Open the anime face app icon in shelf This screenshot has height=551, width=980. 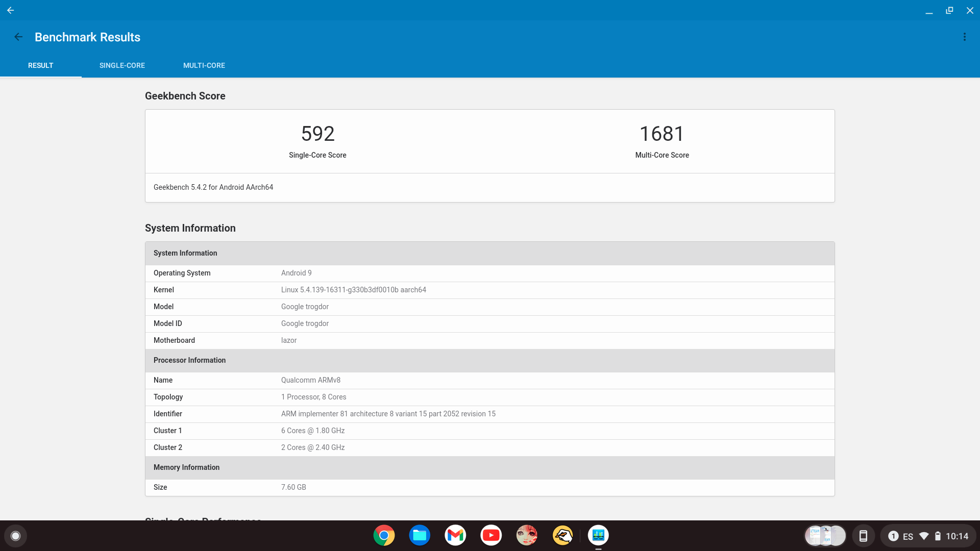pyautogui.click(x=527, y=536)
